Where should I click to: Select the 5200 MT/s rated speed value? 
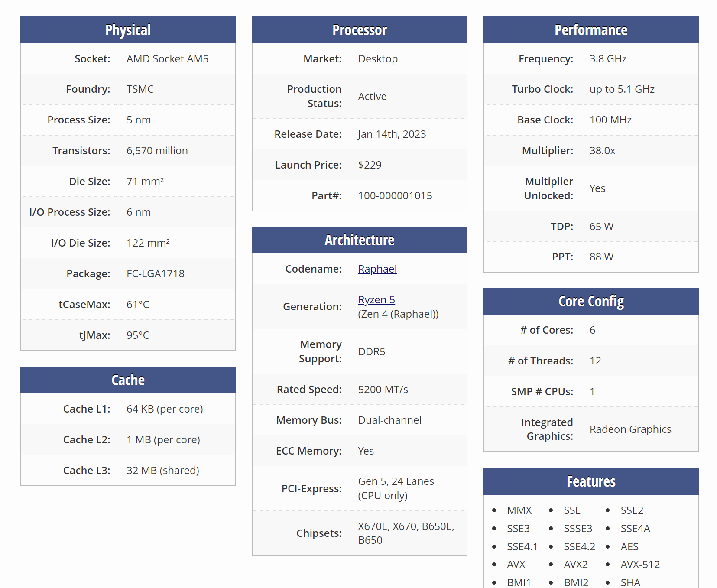(x=383, y=390)
